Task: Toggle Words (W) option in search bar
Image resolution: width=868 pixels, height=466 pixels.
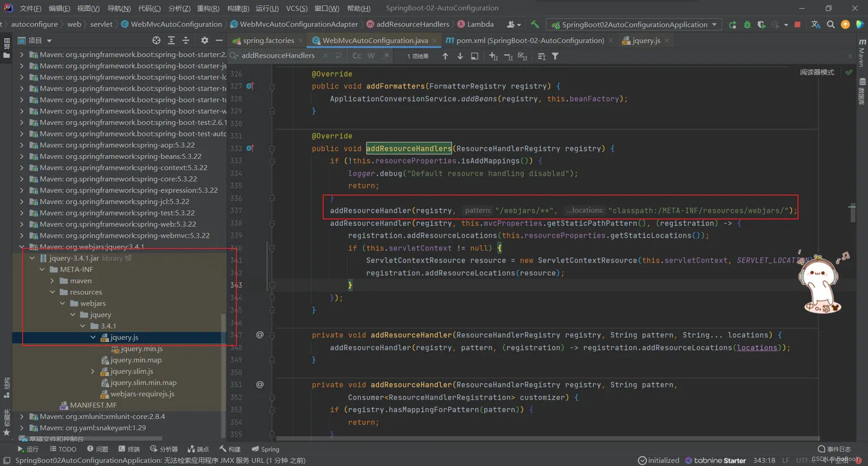Action: [371, 56]
